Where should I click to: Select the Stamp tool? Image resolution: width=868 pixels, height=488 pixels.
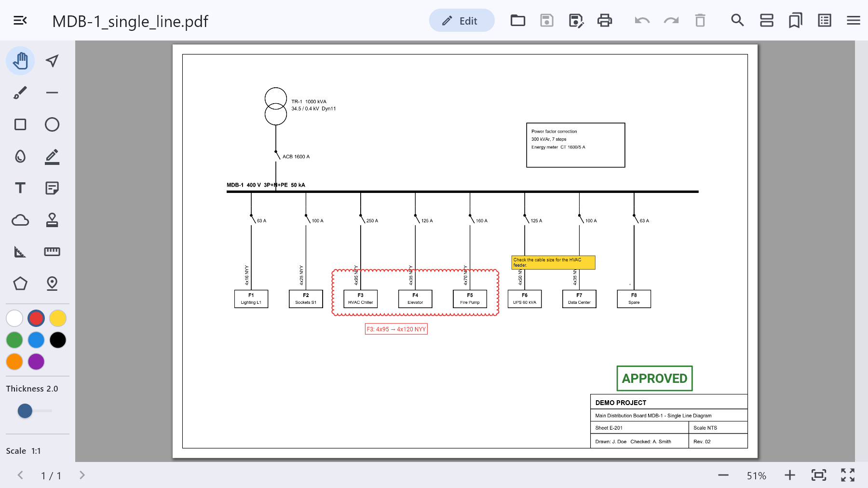[x=52, y=220]
